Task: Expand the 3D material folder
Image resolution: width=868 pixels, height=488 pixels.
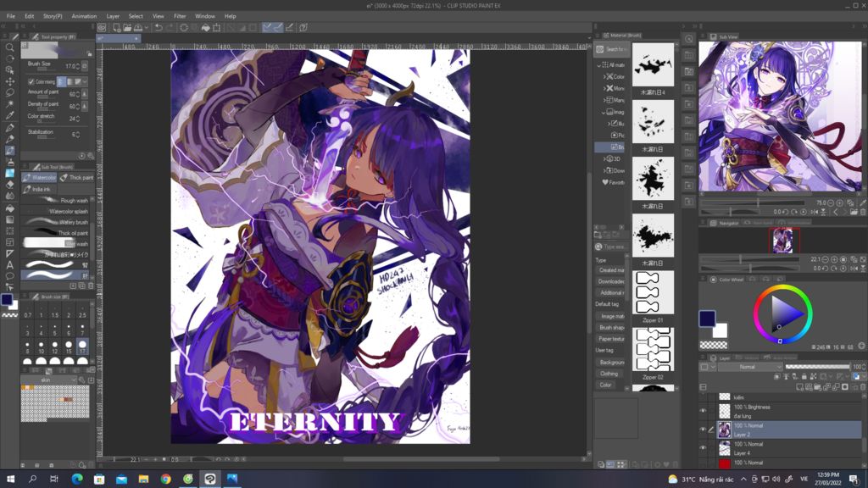Action: pyautogui.click(x=604, y=158)
